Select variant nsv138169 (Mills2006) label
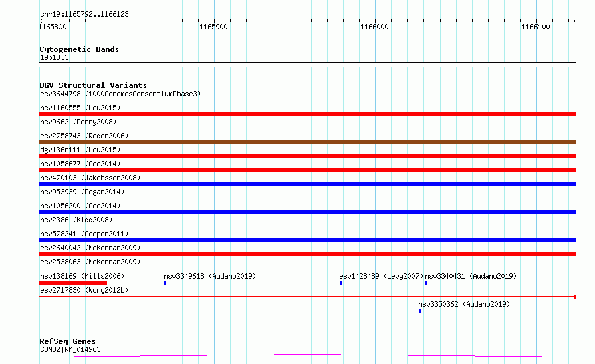The height and width of the screenshot is (364, 595). (82, 276)
